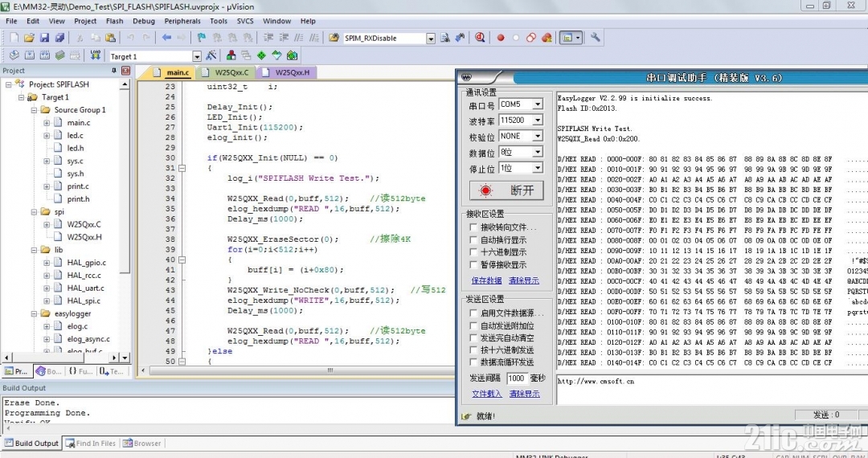The image size is (868, 458).
Task: Open the 校验位 NONE dropdown
Action: pyautogui.click(x=538, y=136)
